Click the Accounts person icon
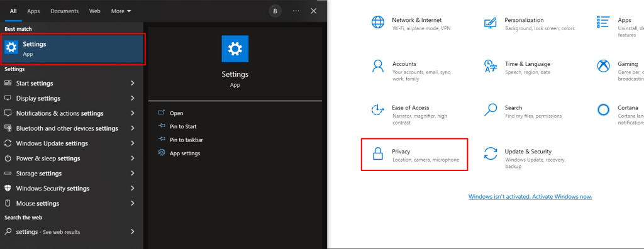644x249 pixels. 377,66
